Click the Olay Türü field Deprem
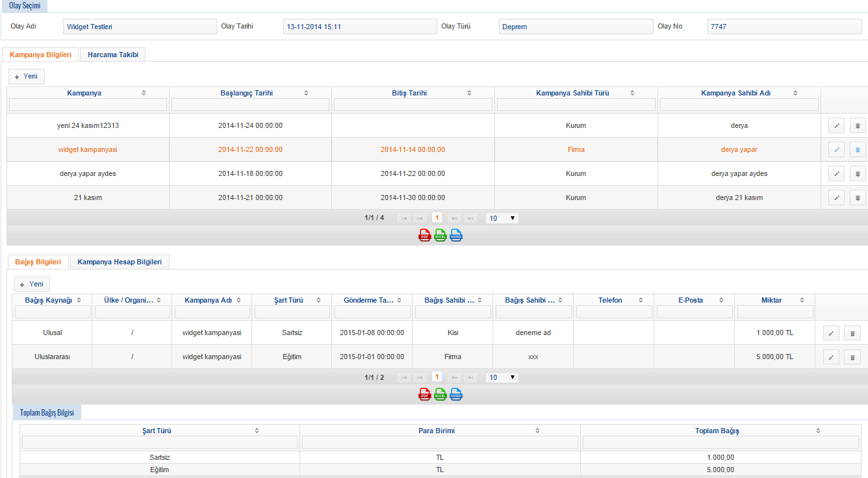The height and width of the screenshot is (478, 868). coord(575,27)
